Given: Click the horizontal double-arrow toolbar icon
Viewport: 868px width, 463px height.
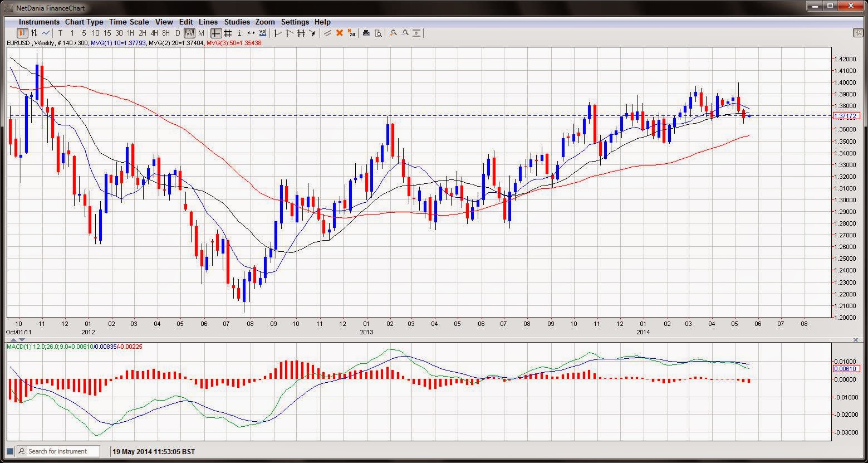Looking at the screenshot, I should pyautogui.click(x=251, y=33).
